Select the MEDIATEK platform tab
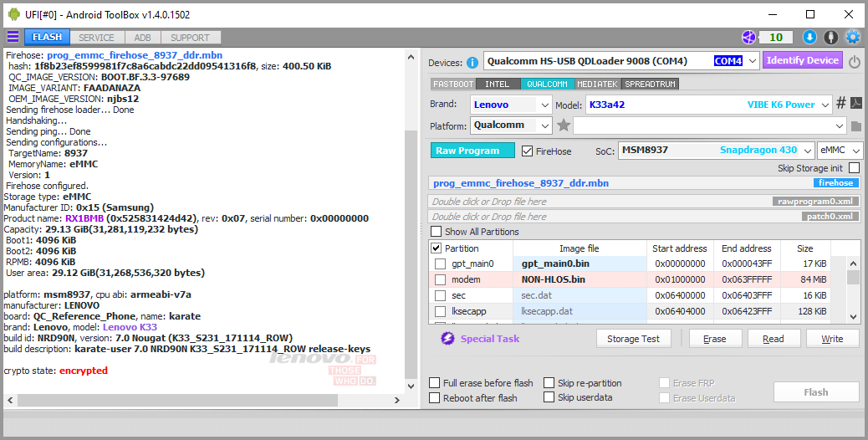Image resolution: width=868 pixels, height=440 pixels. (597, 84)
